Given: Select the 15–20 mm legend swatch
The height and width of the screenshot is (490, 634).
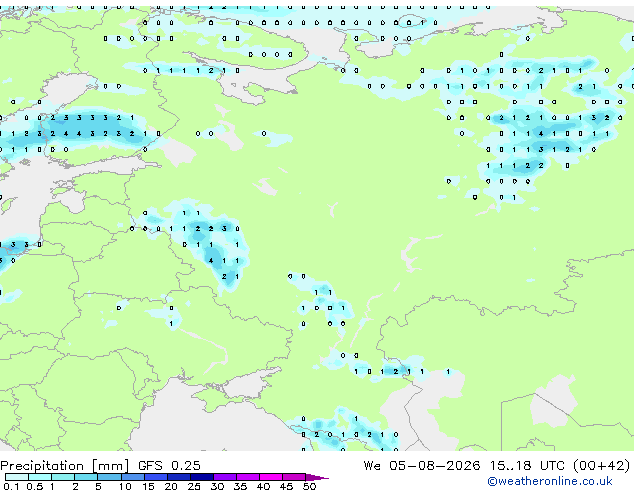Looking at the screenshot, I should pos(156,477).
